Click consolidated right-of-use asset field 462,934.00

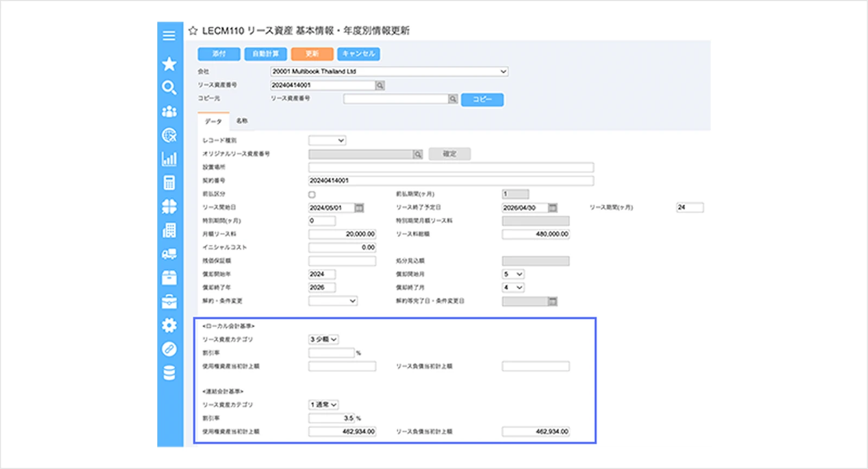click(x=342, y=432)
